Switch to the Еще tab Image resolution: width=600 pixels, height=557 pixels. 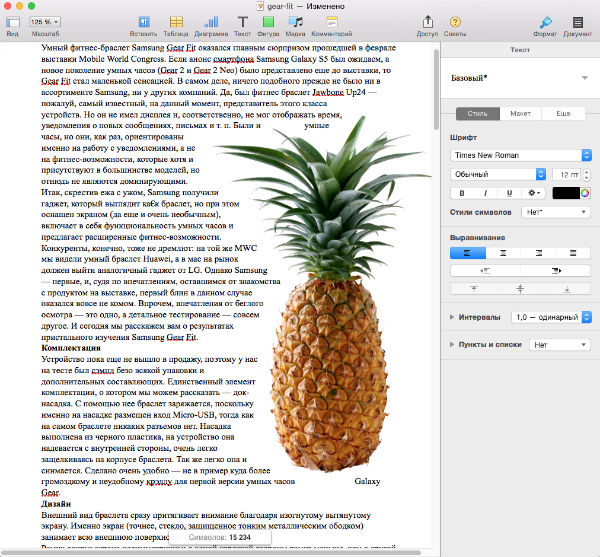[563, 114]
